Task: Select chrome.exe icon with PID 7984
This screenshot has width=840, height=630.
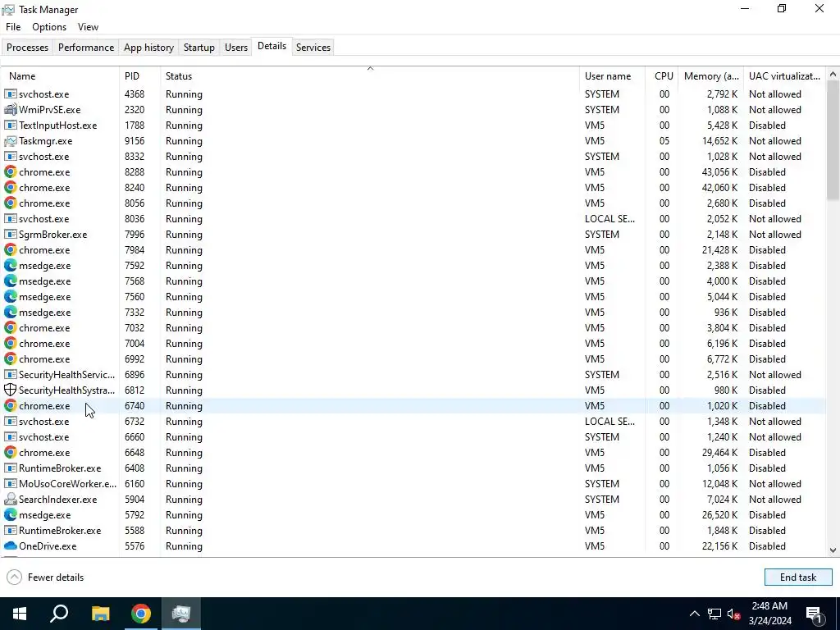Action: 10,250
